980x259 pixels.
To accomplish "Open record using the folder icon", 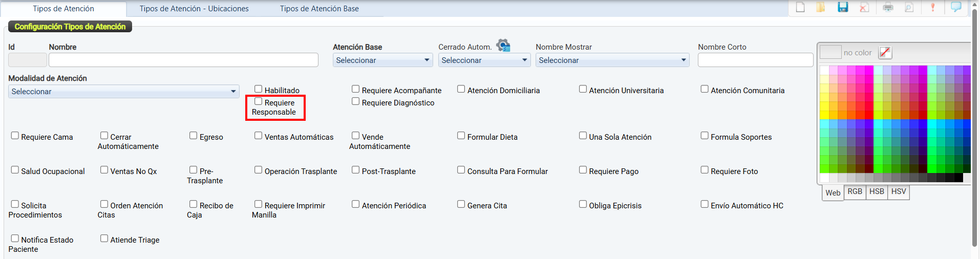I will point(821,7).
